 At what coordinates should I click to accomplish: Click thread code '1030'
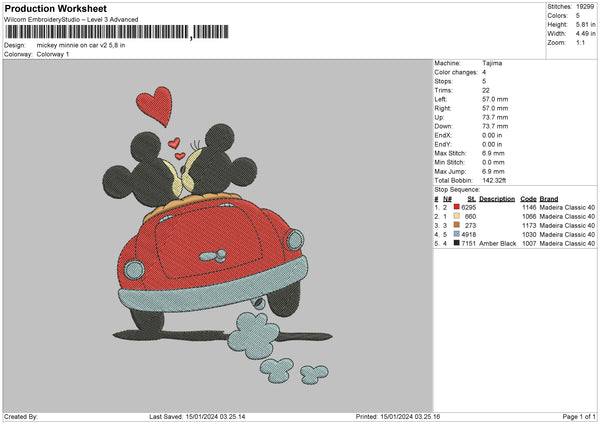(x=529, y=235)
